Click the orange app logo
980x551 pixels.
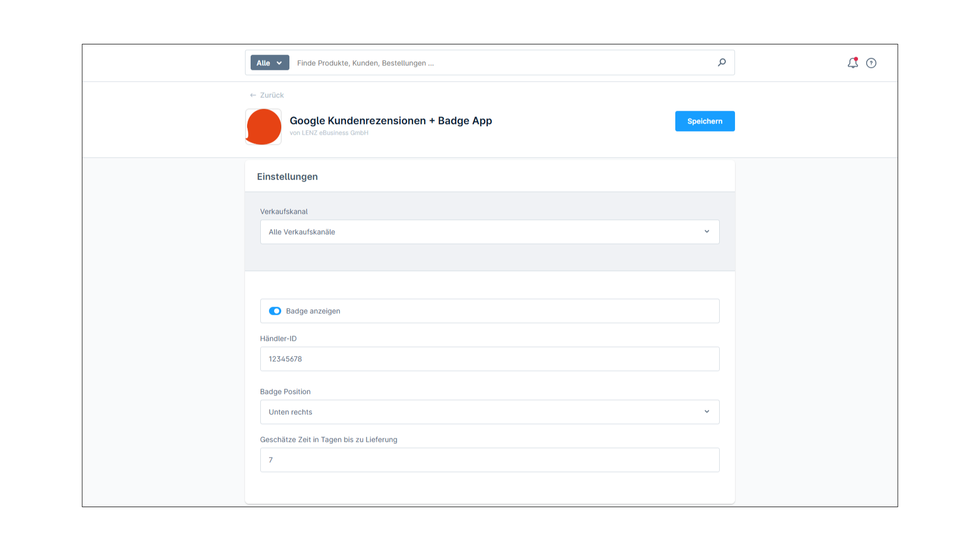coord(263,127)
